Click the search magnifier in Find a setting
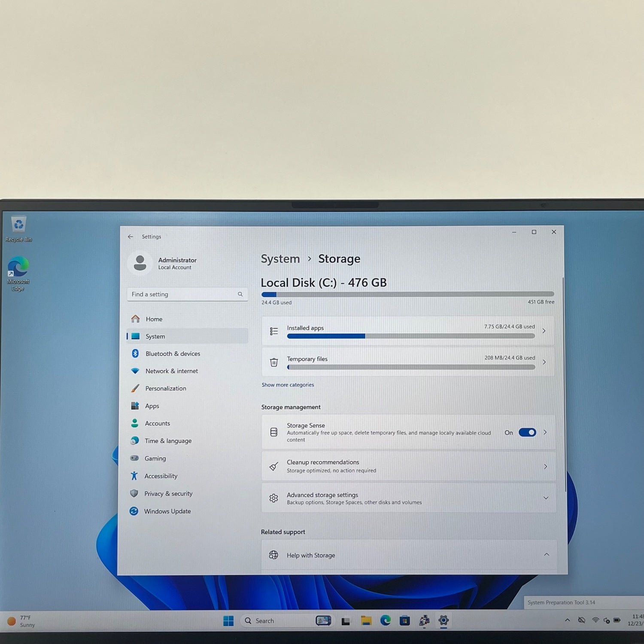Viewport: 644px width, 644px height. tap(240, 294)
